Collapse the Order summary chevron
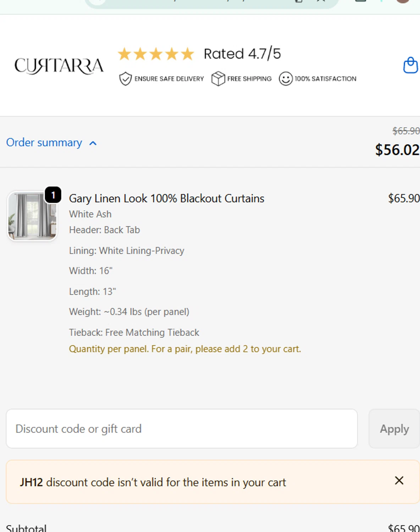420x532 pixels. coord(93,143)
